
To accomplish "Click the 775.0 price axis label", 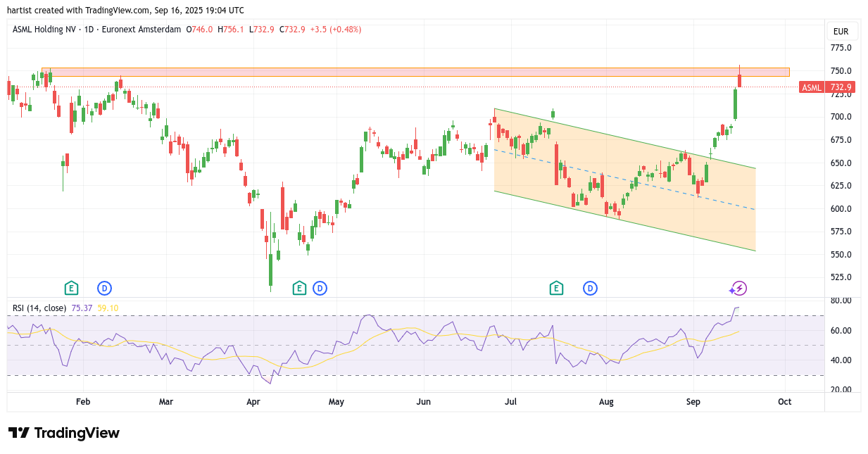I will 841,48.
